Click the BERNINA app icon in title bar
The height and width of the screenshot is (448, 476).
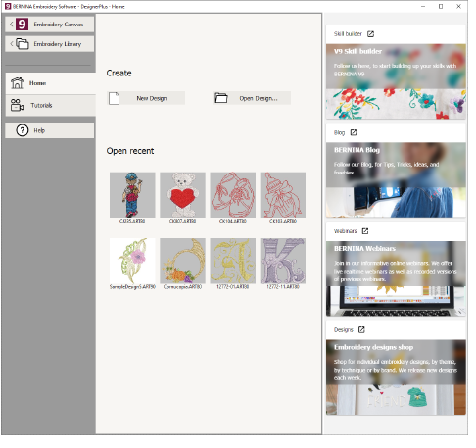tap(8, 6)
